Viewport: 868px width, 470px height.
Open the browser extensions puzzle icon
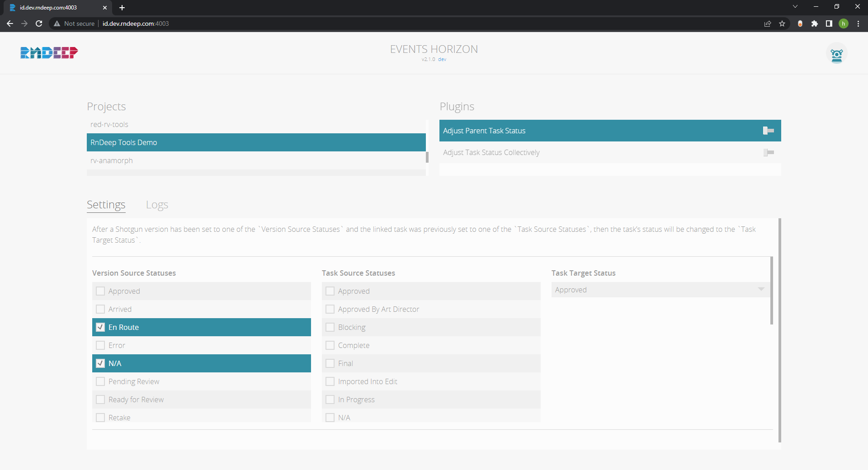pos(814,23)
